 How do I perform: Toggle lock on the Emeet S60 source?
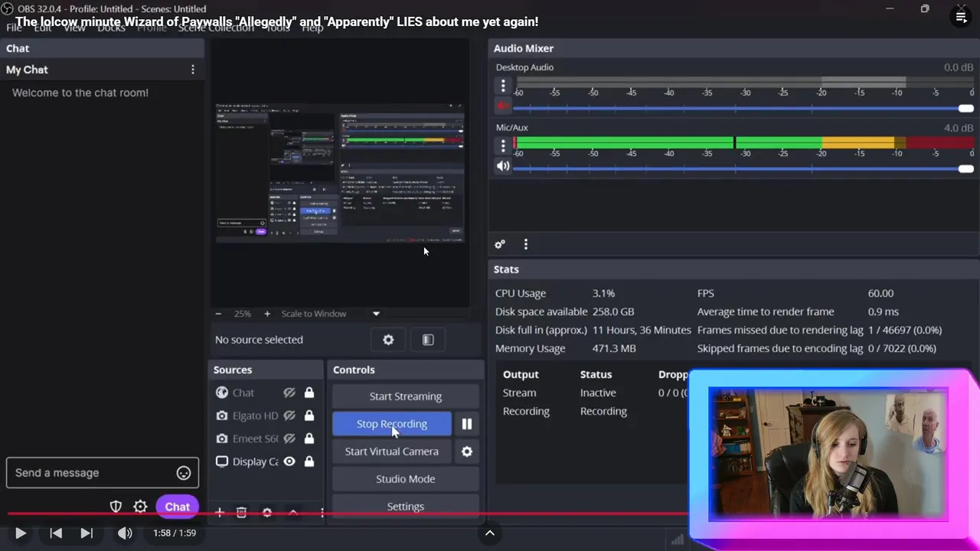coord(309,439)
